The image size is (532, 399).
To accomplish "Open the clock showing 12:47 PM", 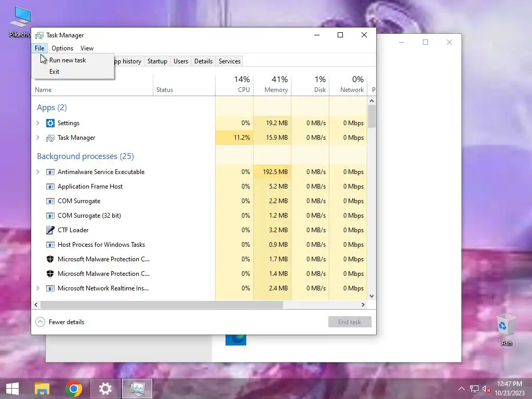I will (509, 384).
